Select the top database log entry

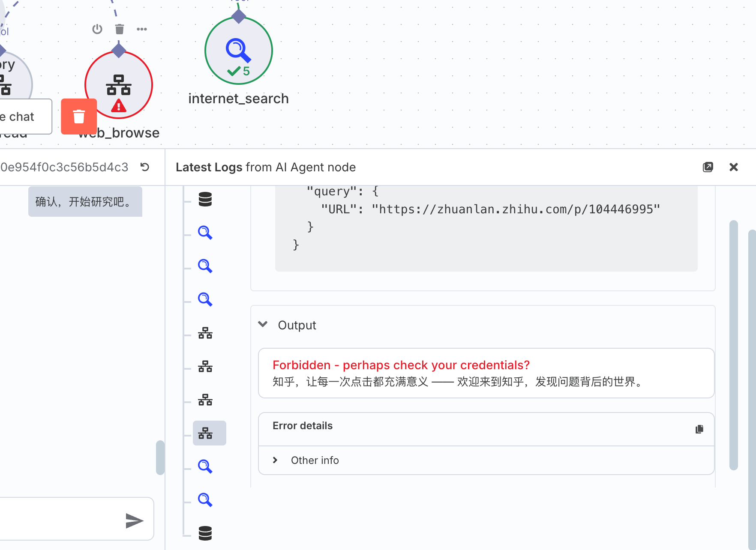click(205, 199)
